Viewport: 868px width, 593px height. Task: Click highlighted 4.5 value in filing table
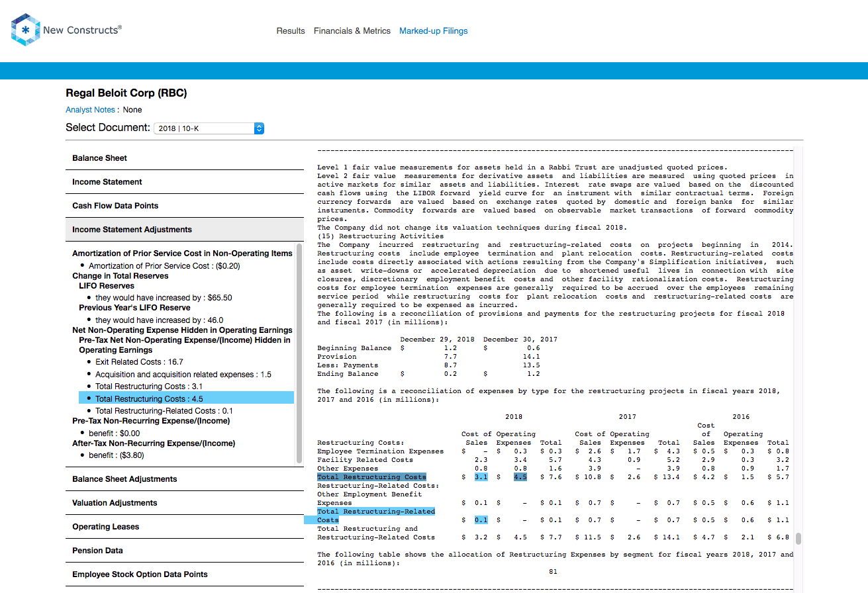pyautogui.click(x=520, y=477)
